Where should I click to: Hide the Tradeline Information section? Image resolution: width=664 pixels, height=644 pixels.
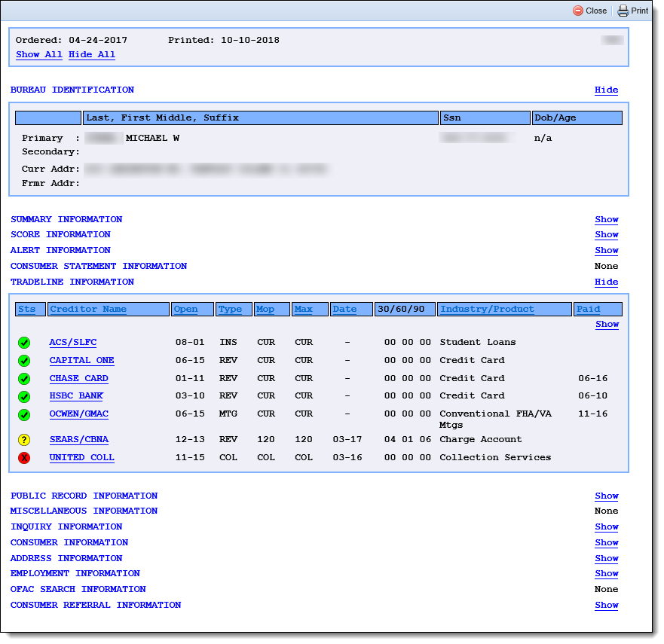606,282
